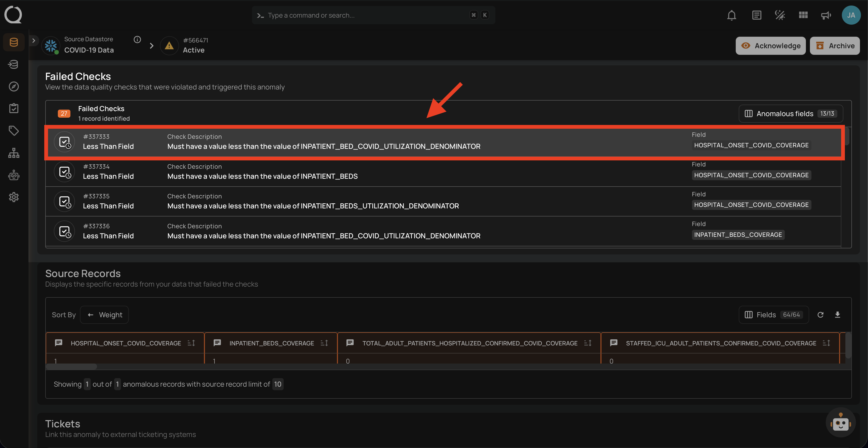Image resolution: width=868 pixels, height=448 pixels.
Task: Open comment for HOSPITAL_ONSET_COVID_COVERAGE column
Action: 59,343
